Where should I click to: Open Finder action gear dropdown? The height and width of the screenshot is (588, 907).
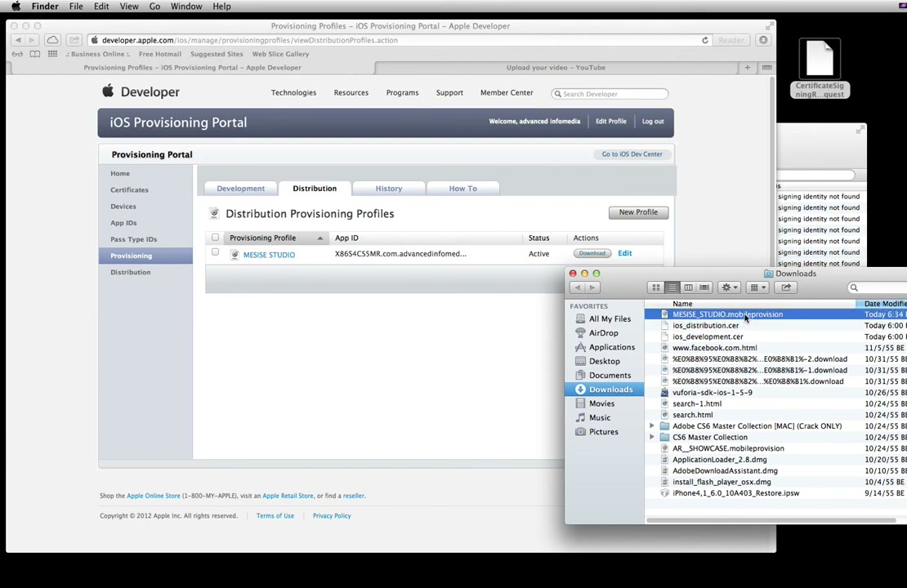point(729,287)
